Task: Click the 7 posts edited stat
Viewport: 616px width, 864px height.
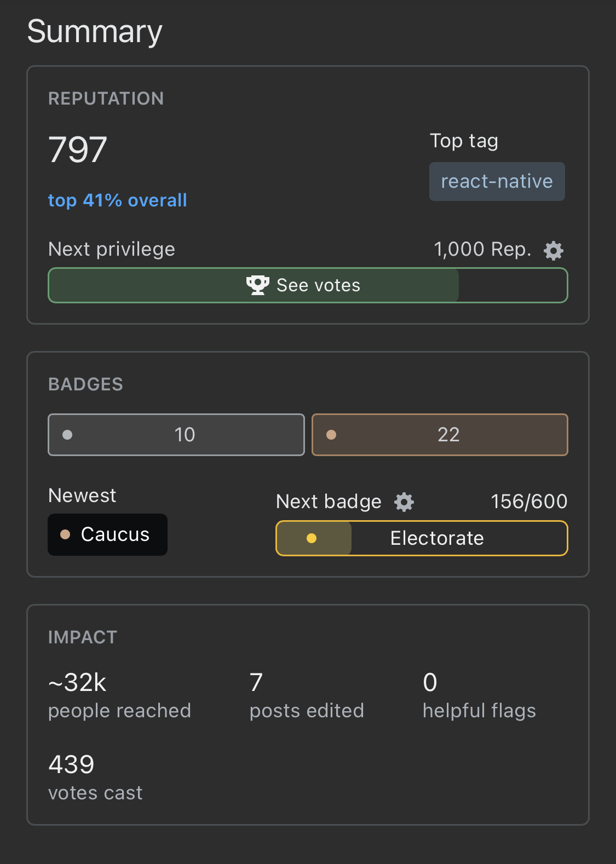Action: 307,696
